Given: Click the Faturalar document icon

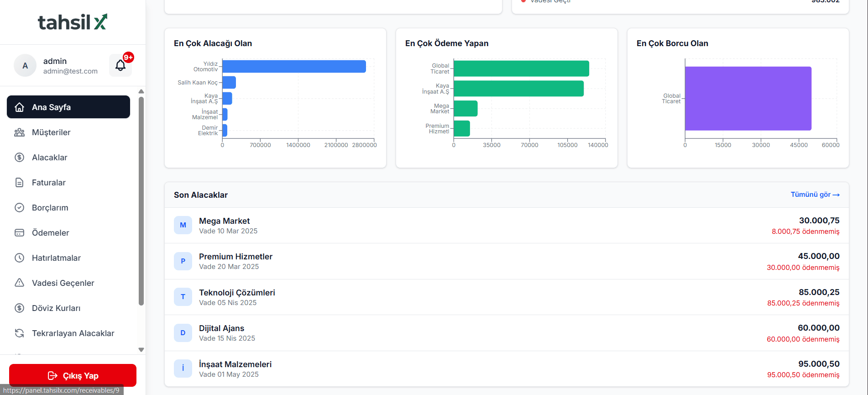Looking at the screenshot, I should (x=19, y=183).
